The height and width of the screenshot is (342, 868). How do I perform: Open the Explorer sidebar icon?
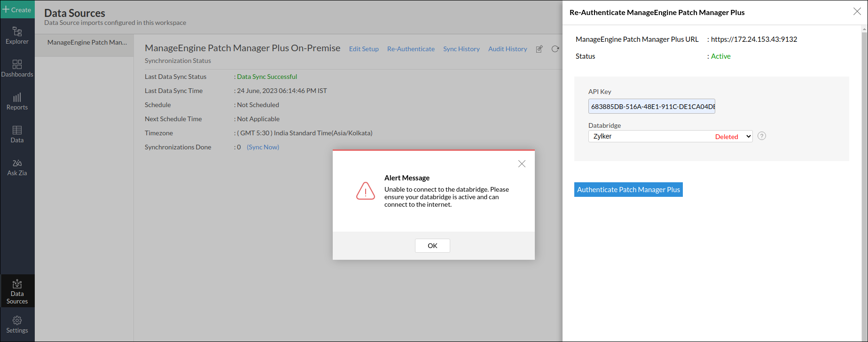click(x=17, y=36)
